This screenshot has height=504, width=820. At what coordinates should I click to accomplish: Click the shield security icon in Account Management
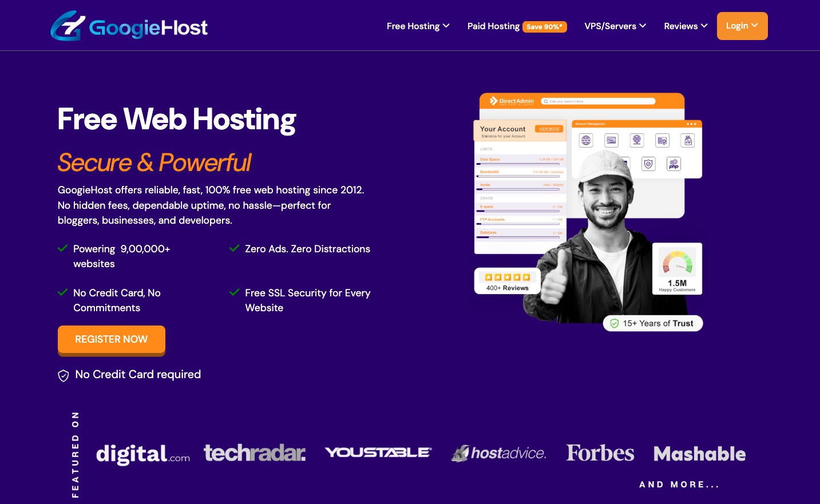(648, 164)
